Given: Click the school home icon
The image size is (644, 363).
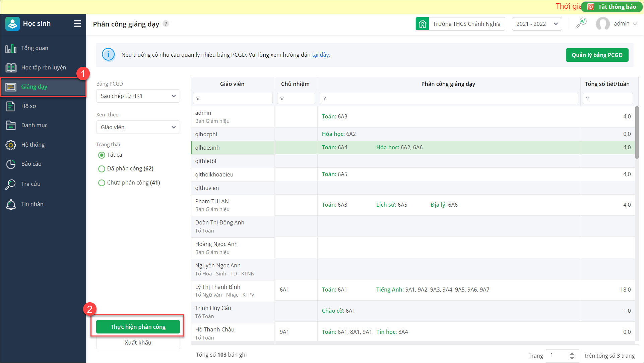Looking at the screenshot, I should tap(422, 24).
